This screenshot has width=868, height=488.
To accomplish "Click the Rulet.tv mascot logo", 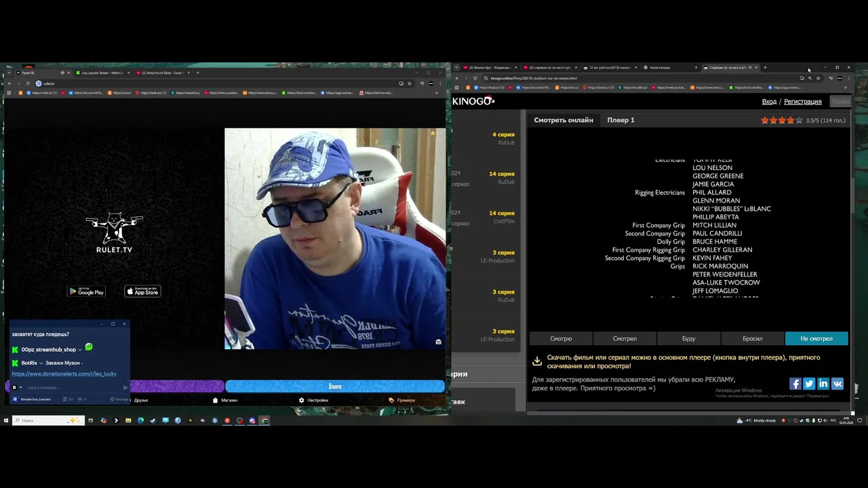I will click(x=114, y=232).
